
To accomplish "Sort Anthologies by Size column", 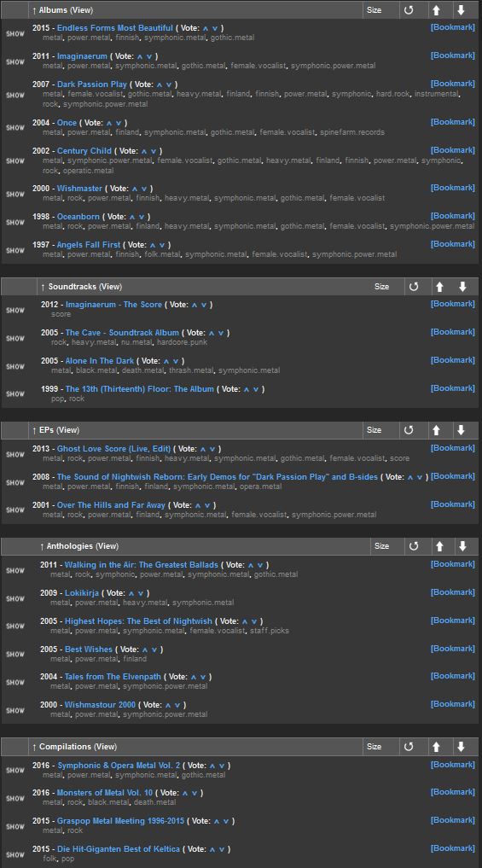I will pos(382,546).
